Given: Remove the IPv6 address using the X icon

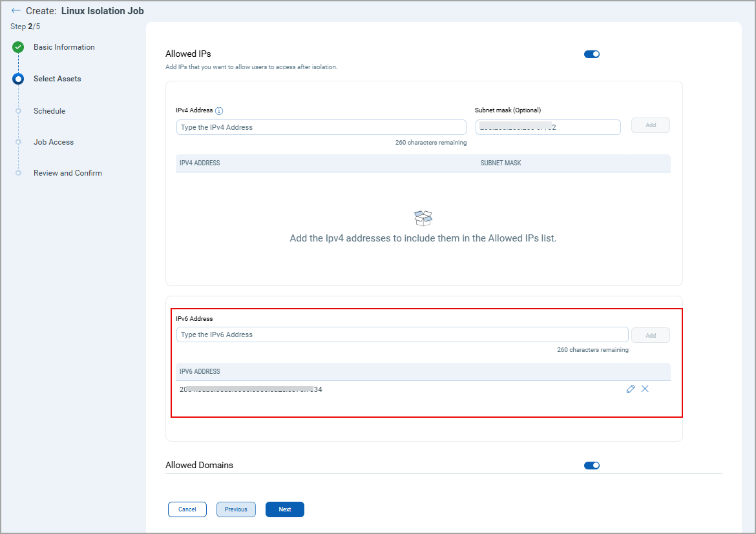Looking at the screenshot, I should [x=645, y=389].
